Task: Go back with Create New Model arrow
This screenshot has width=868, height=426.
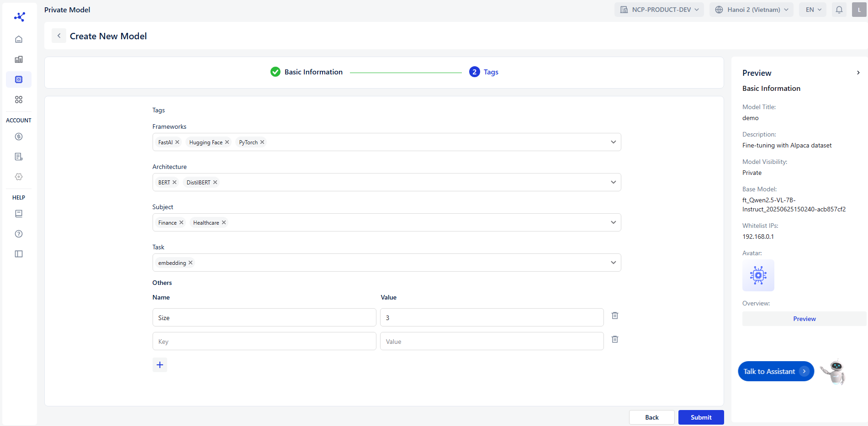Action: [x=59, y=36]
